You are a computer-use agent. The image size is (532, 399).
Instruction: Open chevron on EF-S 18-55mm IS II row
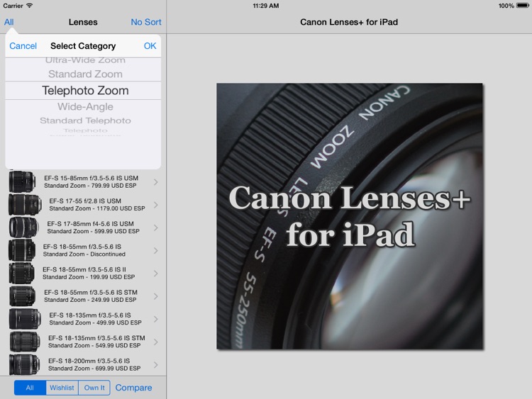[x=156, y=274]
